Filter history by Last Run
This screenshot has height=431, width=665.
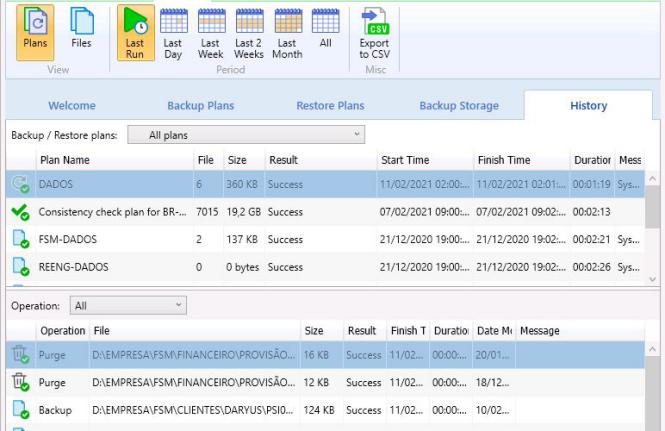pos(134,33)
